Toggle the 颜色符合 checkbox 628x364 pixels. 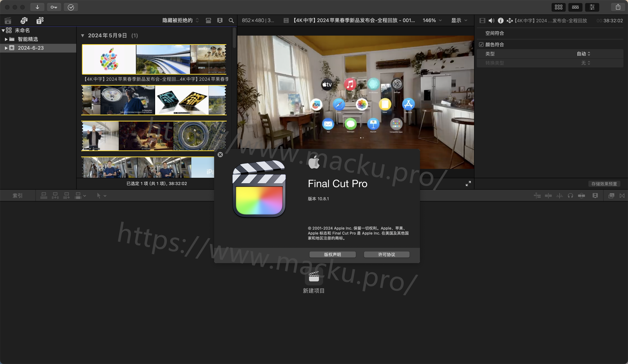pos(481,45)
